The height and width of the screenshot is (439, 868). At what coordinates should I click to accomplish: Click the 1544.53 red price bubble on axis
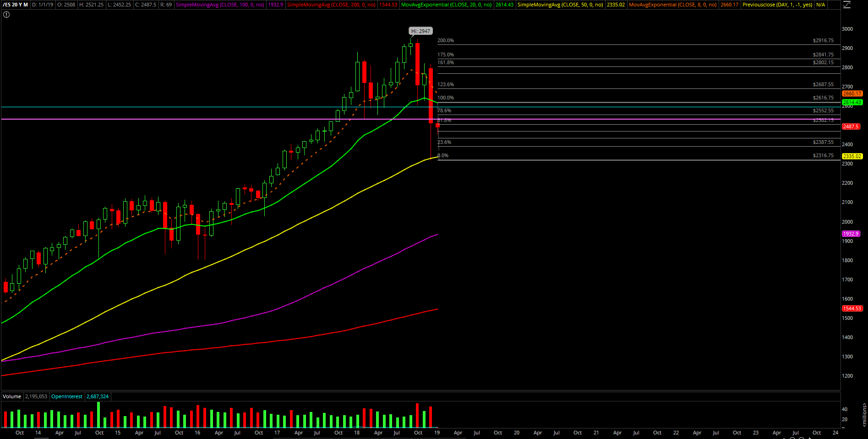[x=852, y=308]
